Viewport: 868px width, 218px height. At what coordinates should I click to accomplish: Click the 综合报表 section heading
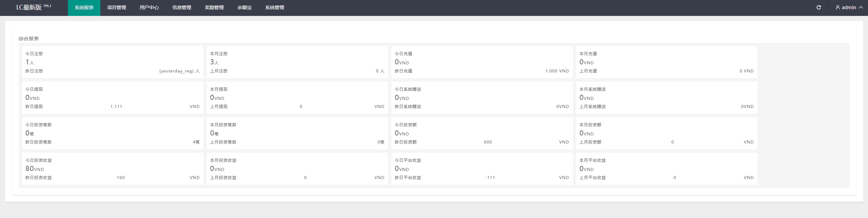pyautogui.click(x=29, y=39)
